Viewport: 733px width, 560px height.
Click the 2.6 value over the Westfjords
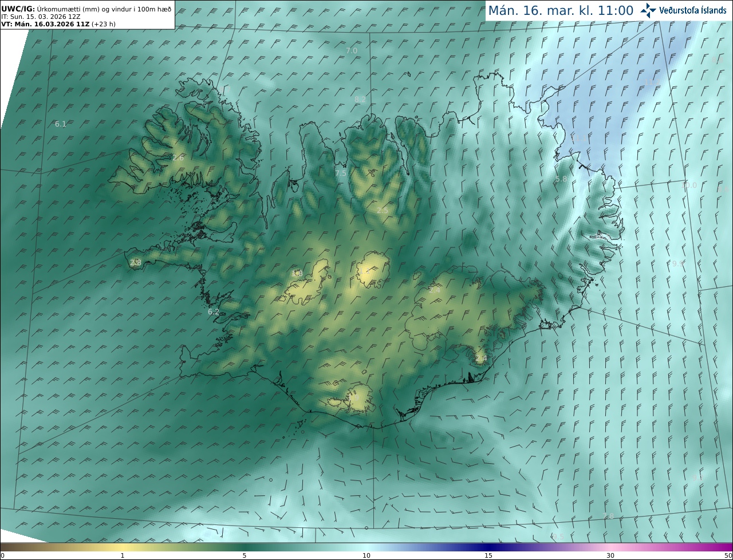[178, 157]
